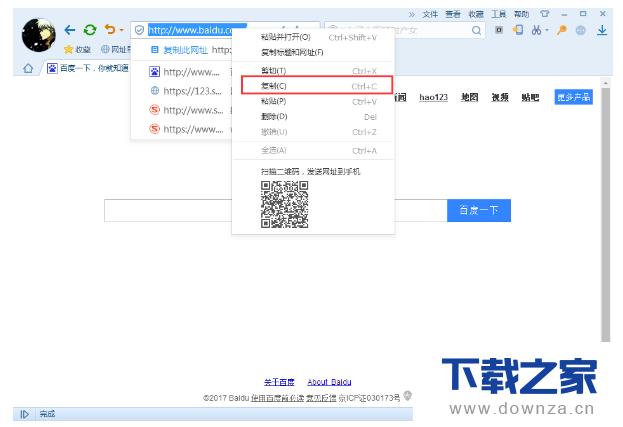Expand the hidden menu chevron beside 文件

click(413, 15)
